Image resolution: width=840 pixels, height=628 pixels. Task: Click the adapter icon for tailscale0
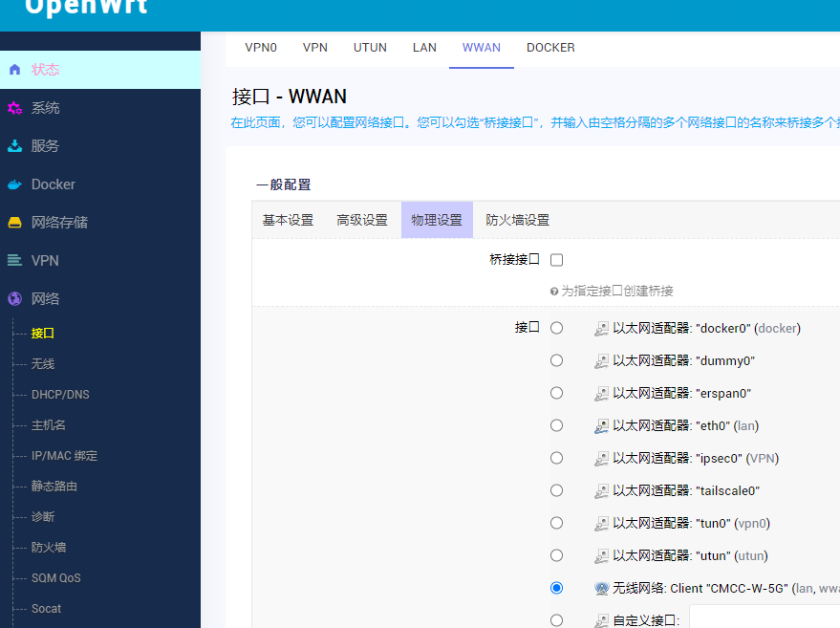click(602, 490)
